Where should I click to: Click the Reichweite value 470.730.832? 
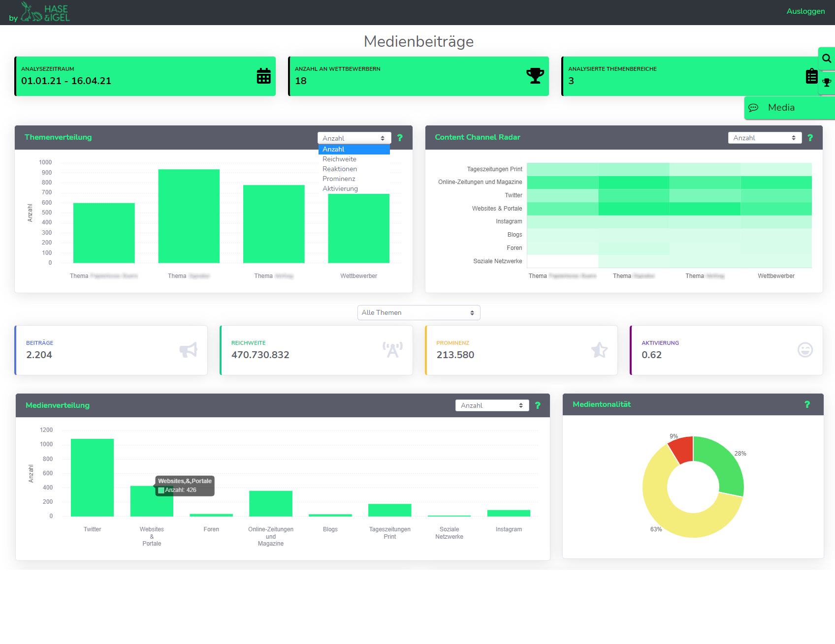(260, 355)
